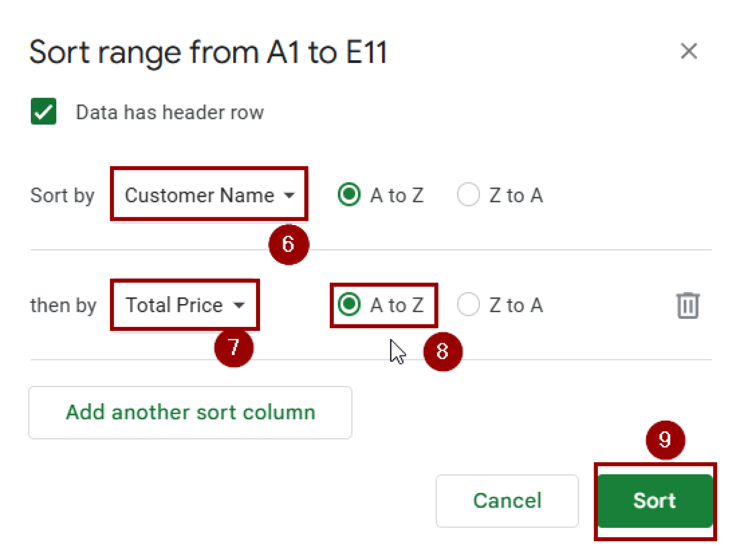Click the then by label

coord(63,305)
